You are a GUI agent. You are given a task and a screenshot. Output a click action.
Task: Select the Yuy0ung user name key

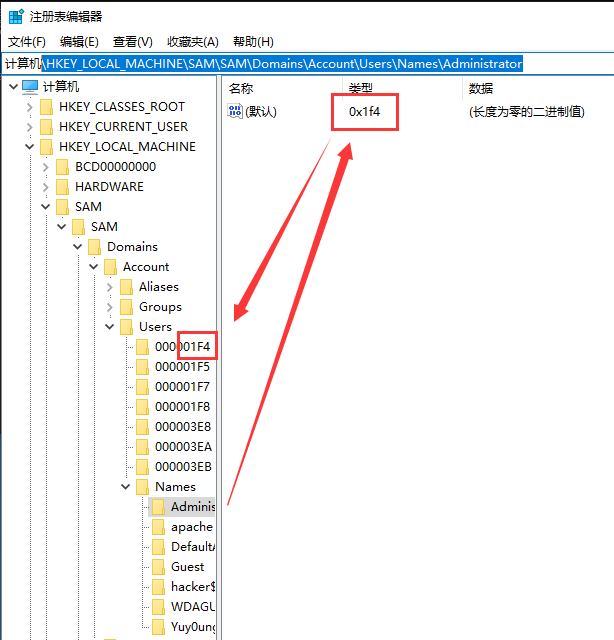coord(193,627)
